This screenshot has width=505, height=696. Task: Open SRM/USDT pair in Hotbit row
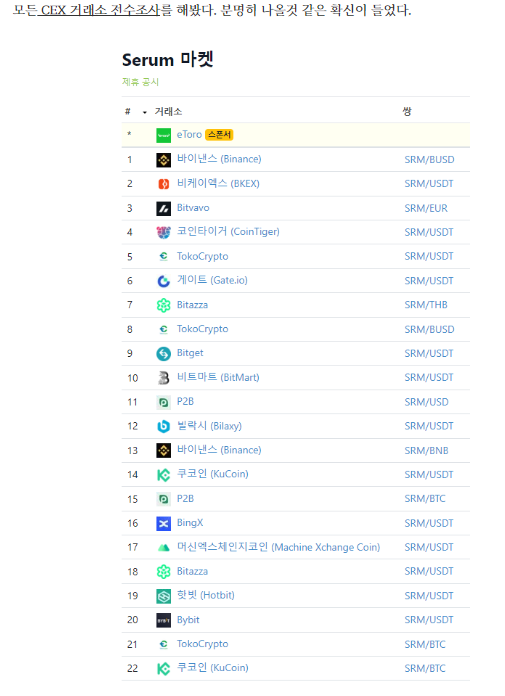point(429,596)
